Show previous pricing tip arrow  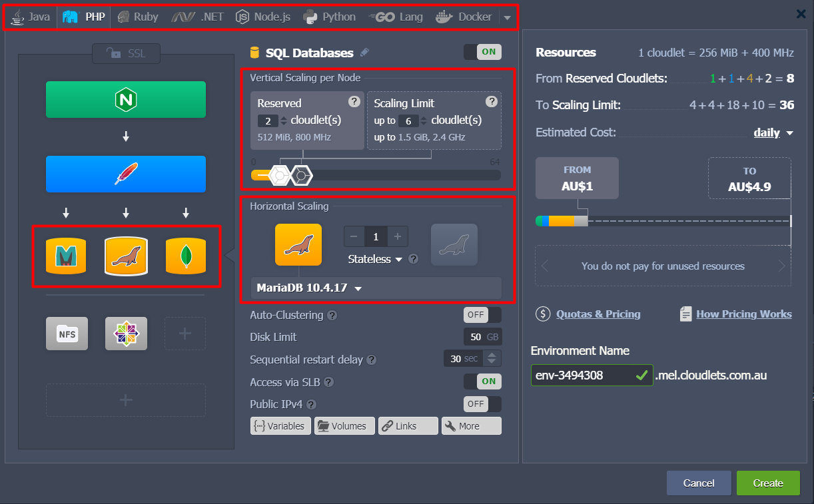pyautogui.click(x=545, y=266)
